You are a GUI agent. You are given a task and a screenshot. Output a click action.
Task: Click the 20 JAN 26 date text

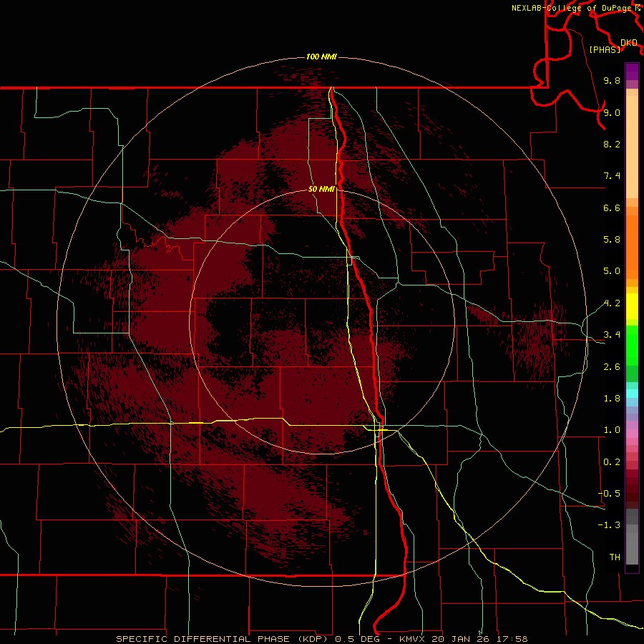point(459,639)
